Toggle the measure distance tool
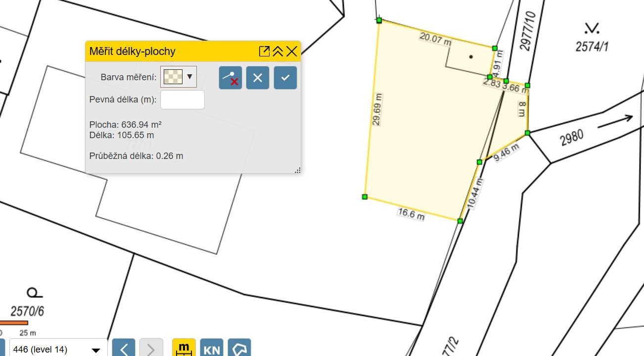This screenshot has width=644, height=356. [184, 348]
